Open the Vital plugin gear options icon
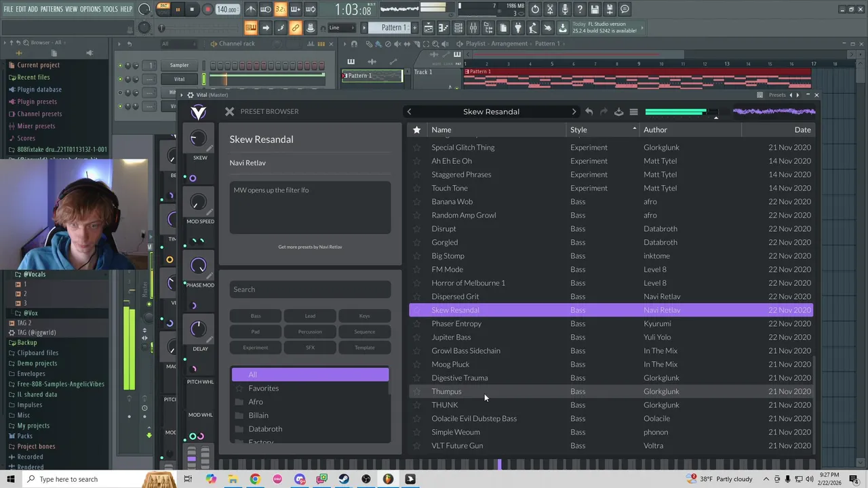Image resolution: width=868 pixels, height=488 pixels. pyautogui.click(x=191, y=95)
